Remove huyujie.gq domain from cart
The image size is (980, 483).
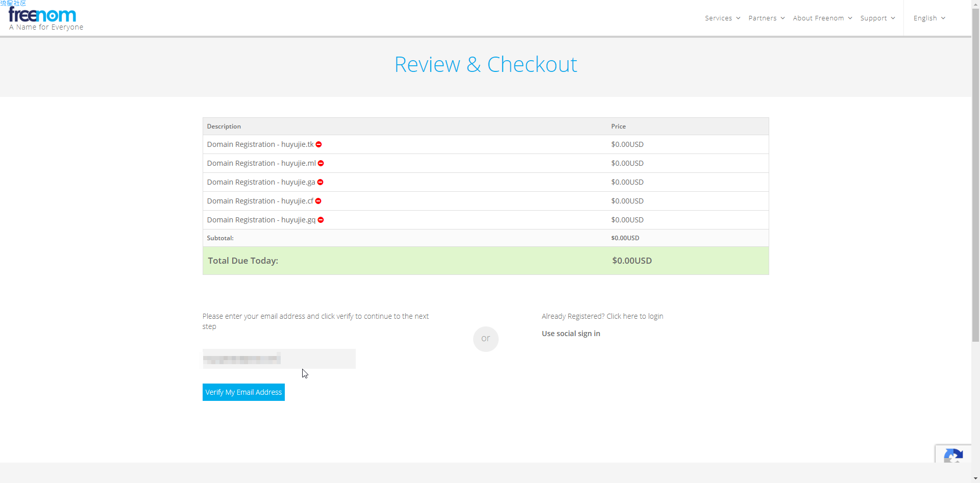[321, 220]
